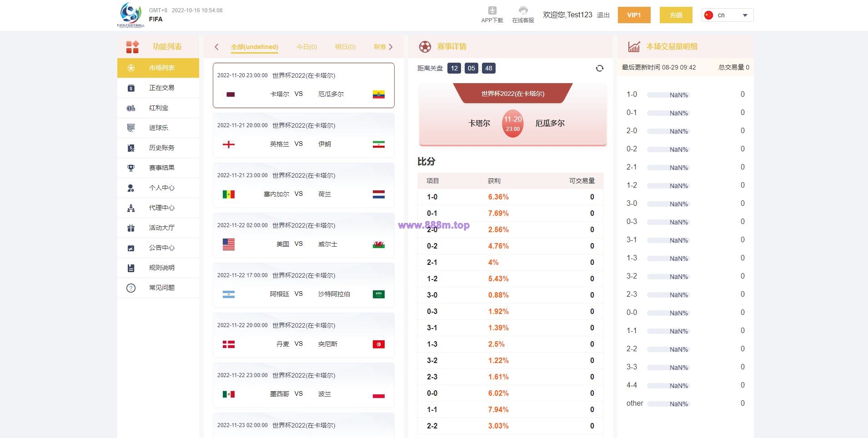Show more match tabs with right chevron

(x=391, y=47)
